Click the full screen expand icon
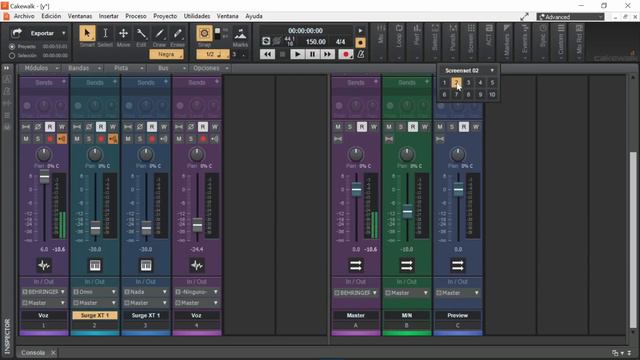The height and width of the screenshot is (360, 640). point(524,17)
